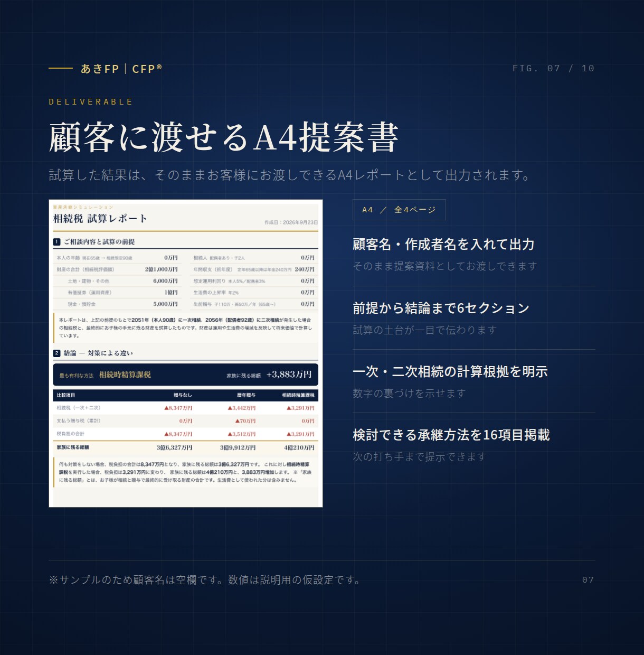Click the '相続人' row label
This screenshot has height=655, width=644.
(200, 258)
